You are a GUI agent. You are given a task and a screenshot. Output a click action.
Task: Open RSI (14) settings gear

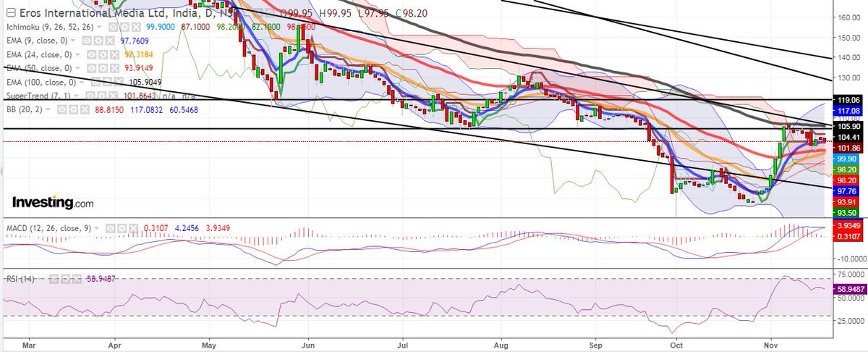coord(65,279)
